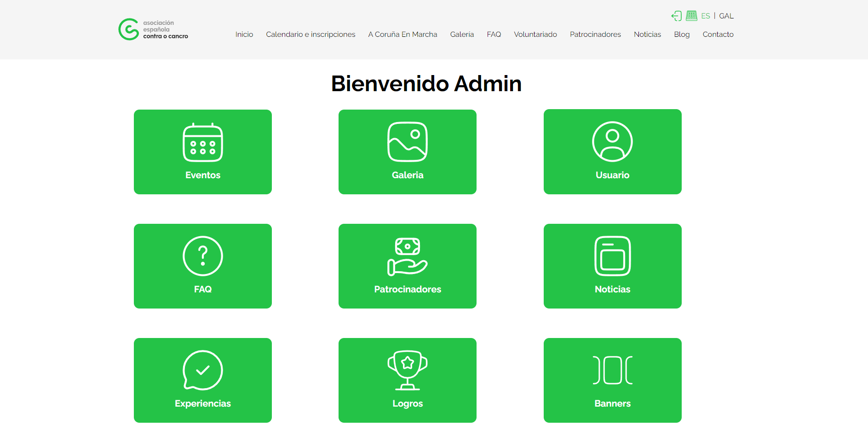This screenshot has height=437, width=868.
Task: Visit Patrocinadores from the top navigation
Action: pyautogui.click(x=595, y=35)
